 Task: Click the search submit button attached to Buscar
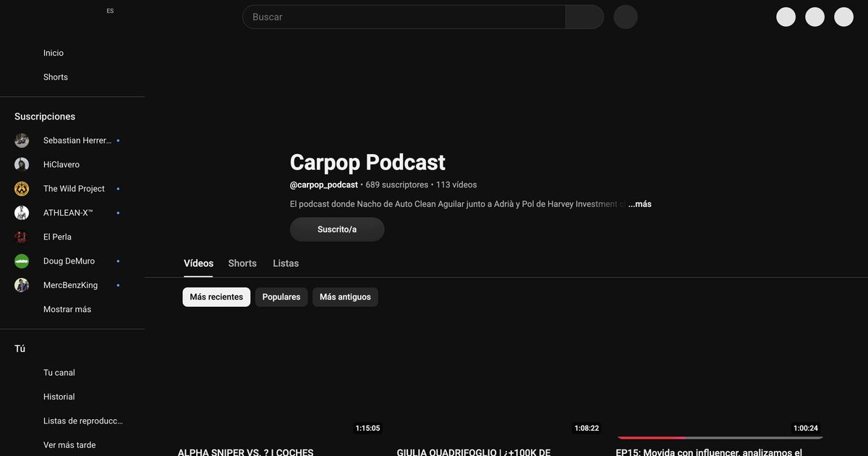[x=584, y=17]
